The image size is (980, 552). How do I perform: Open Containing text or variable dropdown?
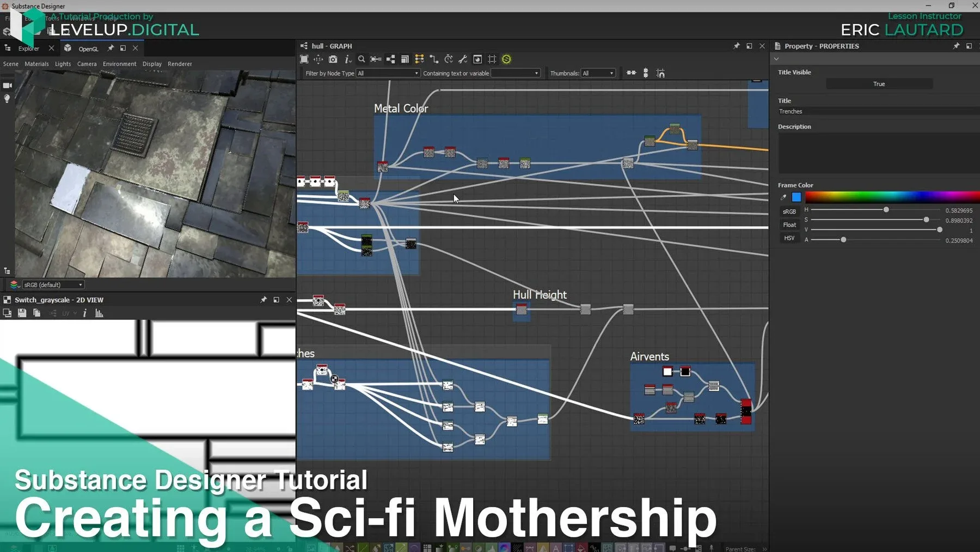[x=515, y=73]
